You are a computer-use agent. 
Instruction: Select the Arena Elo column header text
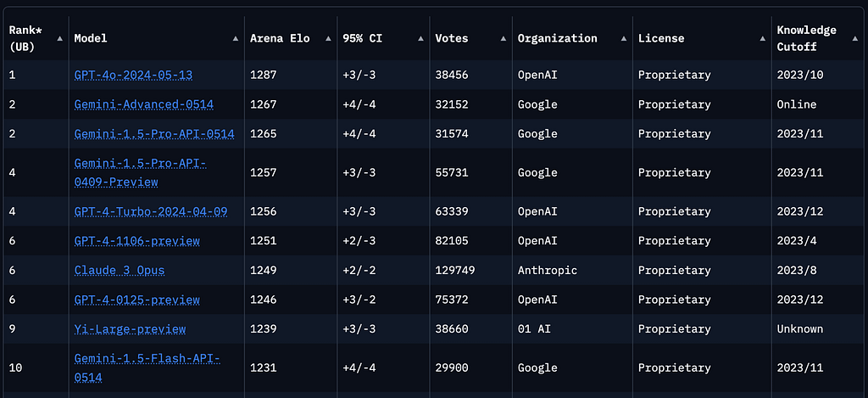pyautogui.click(x=280, y=39)
